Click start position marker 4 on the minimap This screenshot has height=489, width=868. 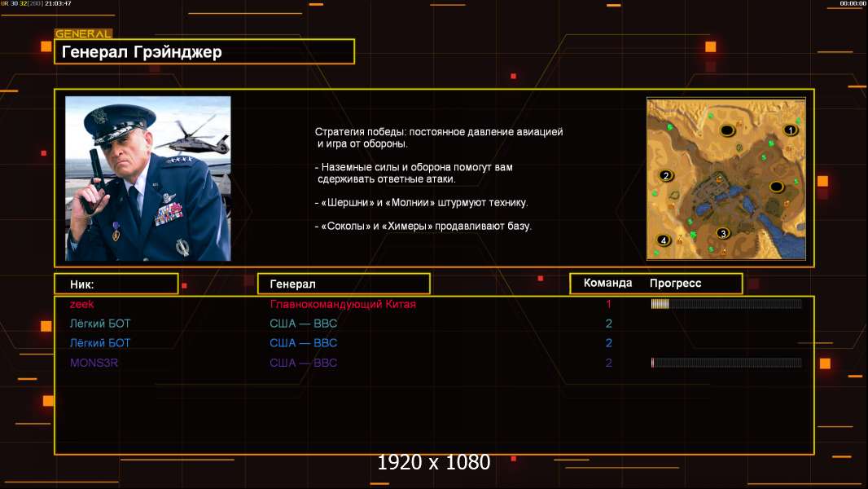tap(663, 240)
